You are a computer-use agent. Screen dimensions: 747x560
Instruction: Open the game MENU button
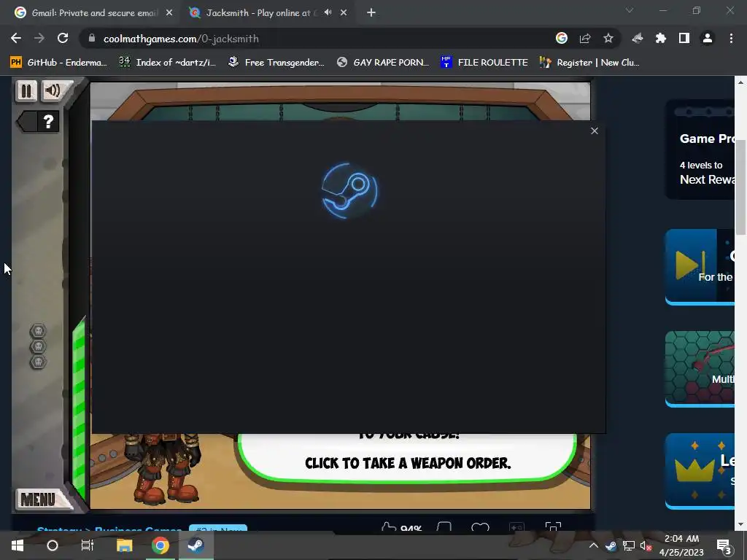[38, 499]
